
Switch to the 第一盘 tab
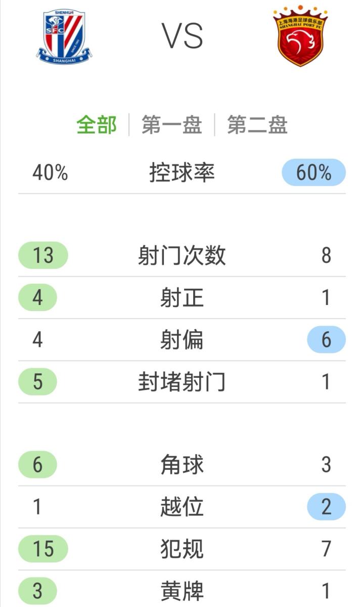point(171,125)
